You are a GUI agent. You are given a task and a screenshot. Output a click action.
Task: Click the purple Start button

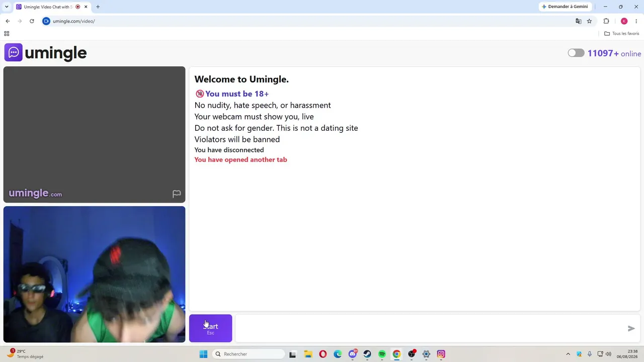point(210,328)
